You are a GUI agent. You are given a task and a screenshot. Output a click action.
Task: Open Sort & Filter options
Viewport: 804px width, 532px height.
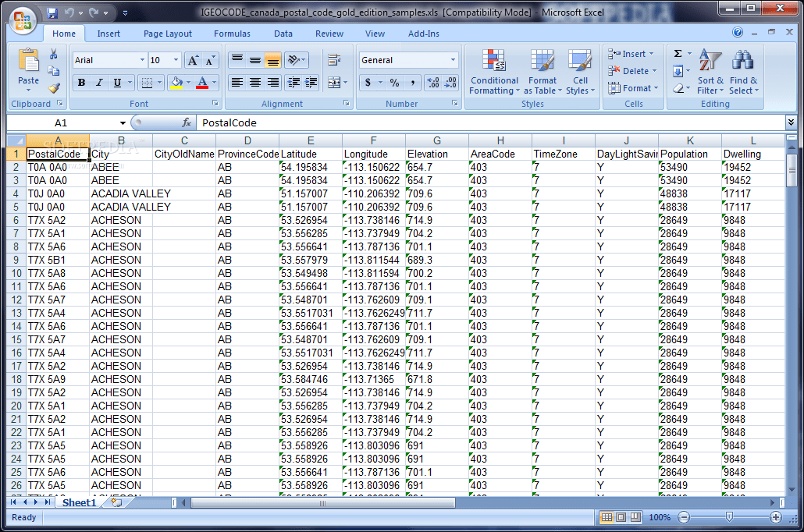coord(709,72)
